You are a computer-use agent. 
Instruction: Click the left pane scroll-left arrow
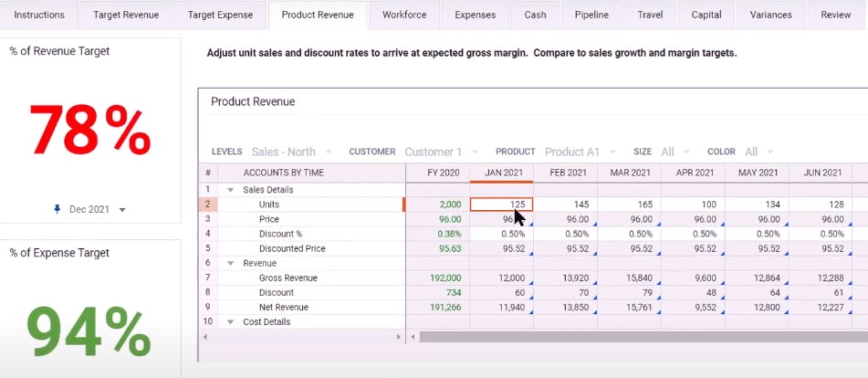[x=205, y=337]
